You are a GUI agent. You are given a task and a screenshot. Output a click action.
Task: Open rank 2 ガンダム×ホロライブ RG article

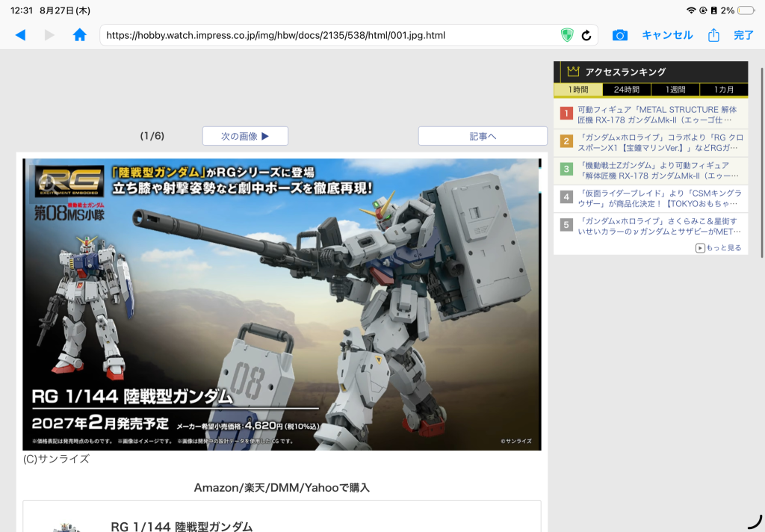point(651,143)
